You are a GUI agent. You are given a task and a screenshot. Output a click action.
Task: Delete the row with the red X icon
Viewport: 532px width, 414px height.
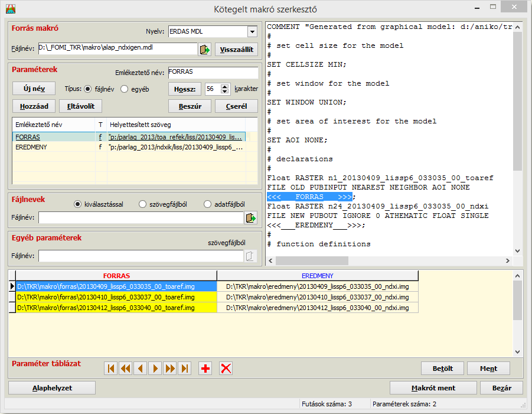coord(226,369)
